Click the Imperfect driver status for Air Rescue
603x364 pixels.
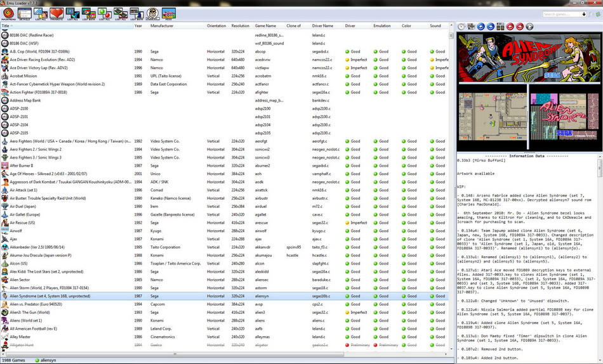356,223
